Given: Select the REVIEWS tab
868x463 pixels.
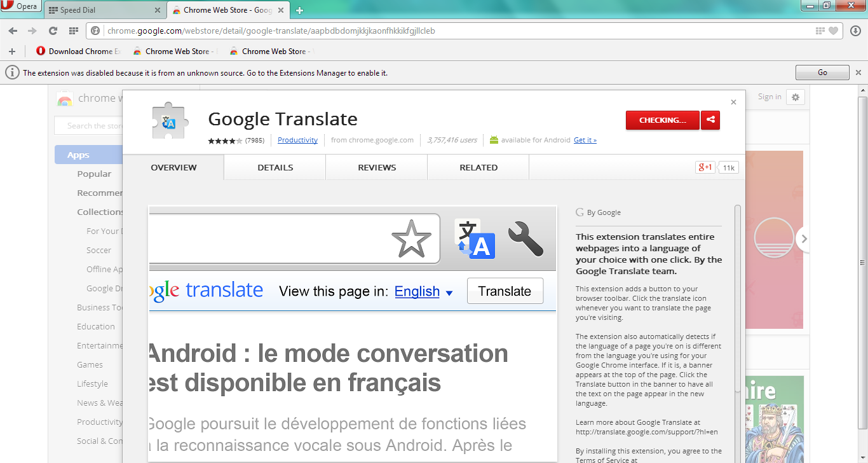Looking at the screenshot, I should (x=377, y=167).
